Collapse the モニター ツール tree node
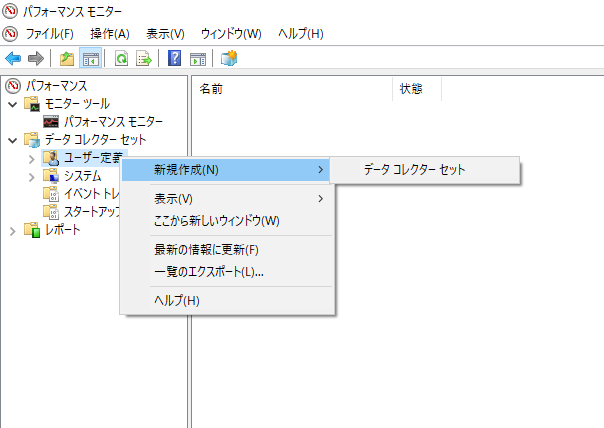This screenshot has width=604, height=428. (x=13, y=104)
